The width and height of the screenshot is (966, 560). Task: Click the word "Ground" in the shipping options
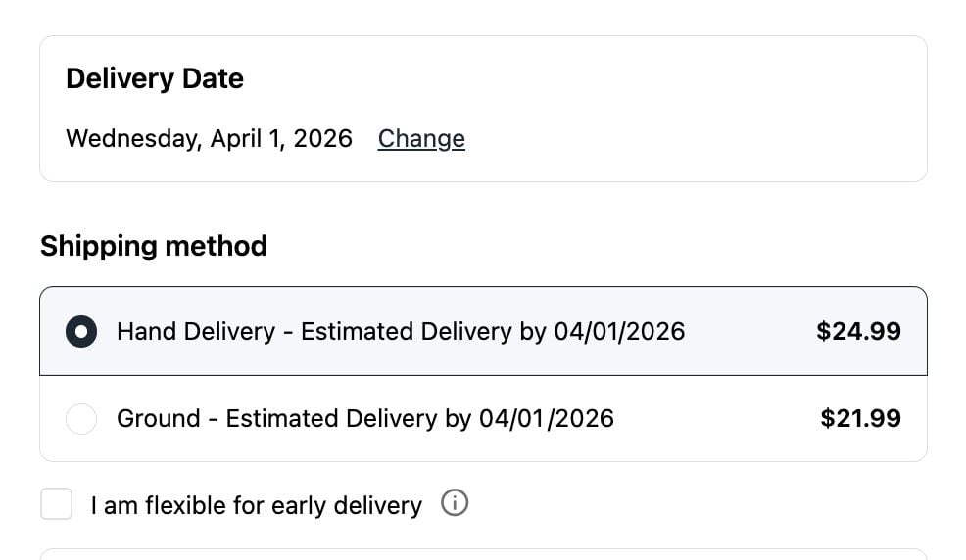159,419
